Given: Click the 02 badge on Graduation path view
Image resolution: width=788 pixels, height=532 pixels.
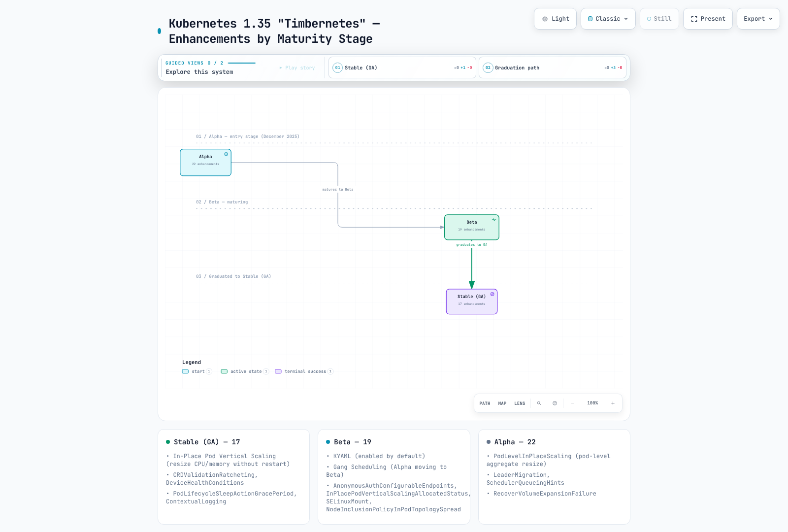Looking at the screenshot, I should pyautogui.click(x=488, y=67).
